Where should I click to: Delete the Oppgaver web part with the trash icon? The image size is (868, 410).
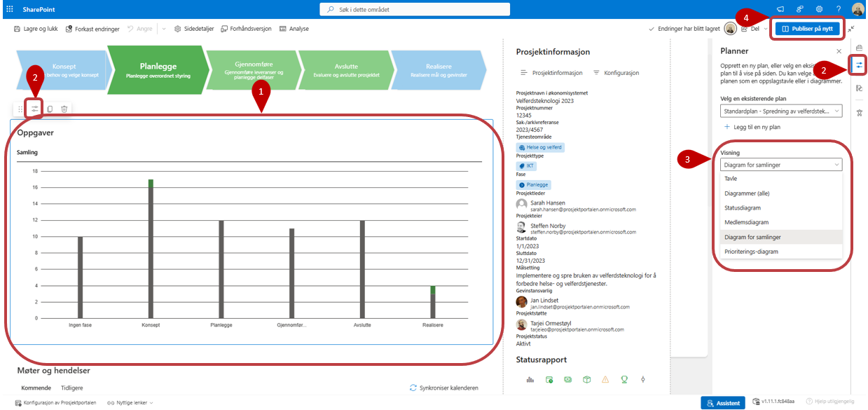coord(64,109)
